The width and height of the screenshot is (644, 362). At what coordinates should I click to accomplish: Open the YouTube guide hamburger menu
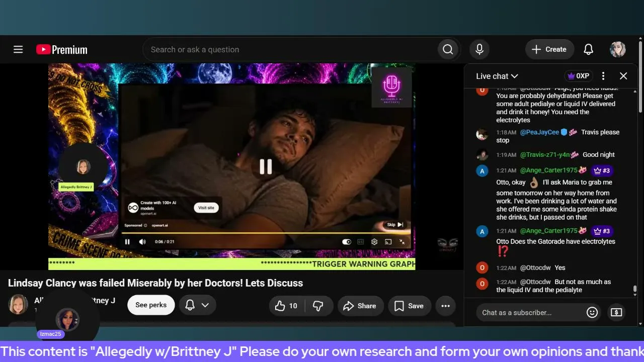(18, 49)
